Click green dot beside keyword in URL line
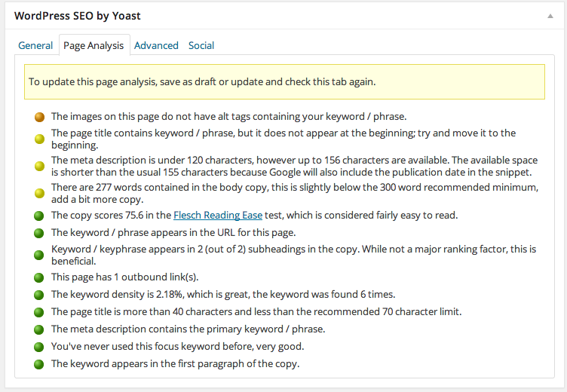The image size is (567, 392). pos(39,233)
